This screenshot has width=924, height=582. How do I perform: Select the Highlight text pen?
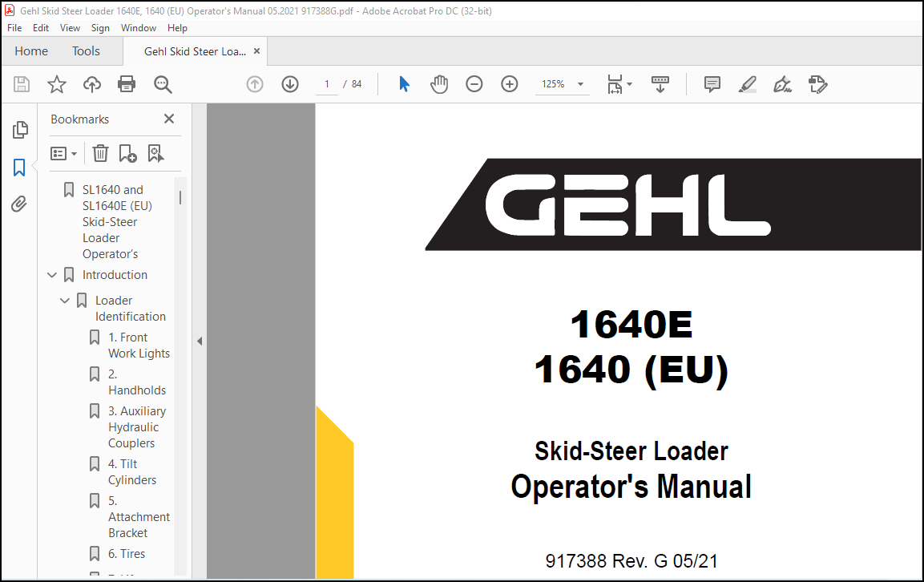(747, 84)
